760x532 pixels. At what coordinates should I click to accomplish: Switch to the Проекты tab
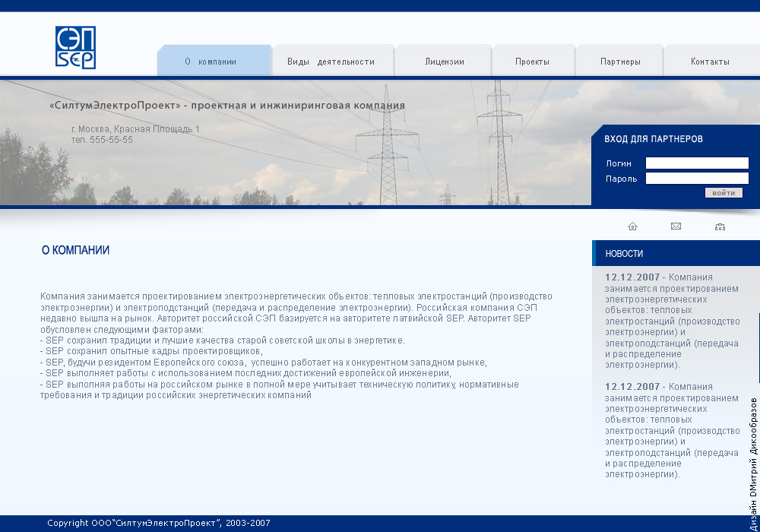[x=533, y=61]
